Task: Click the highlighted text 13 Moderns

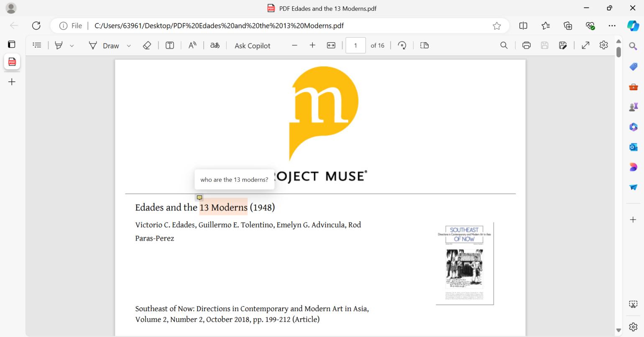Action: (223, 207)
